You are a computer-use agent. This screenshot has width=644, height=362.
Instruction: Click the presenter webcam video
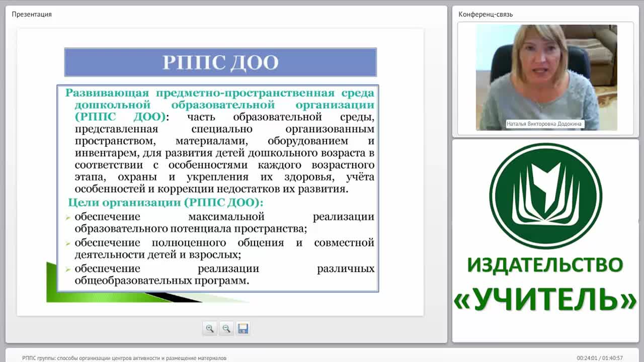(x=546, y=78)
